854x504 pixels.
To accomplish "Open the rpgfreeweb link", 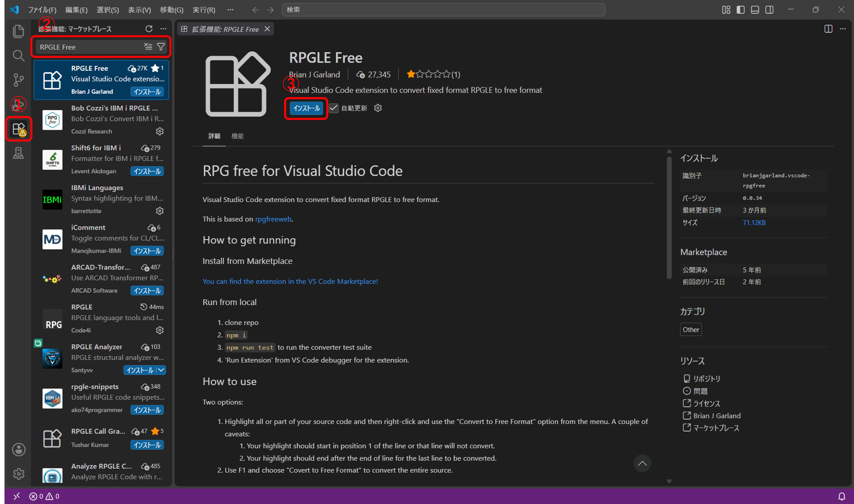I will (x=273, y=219).
